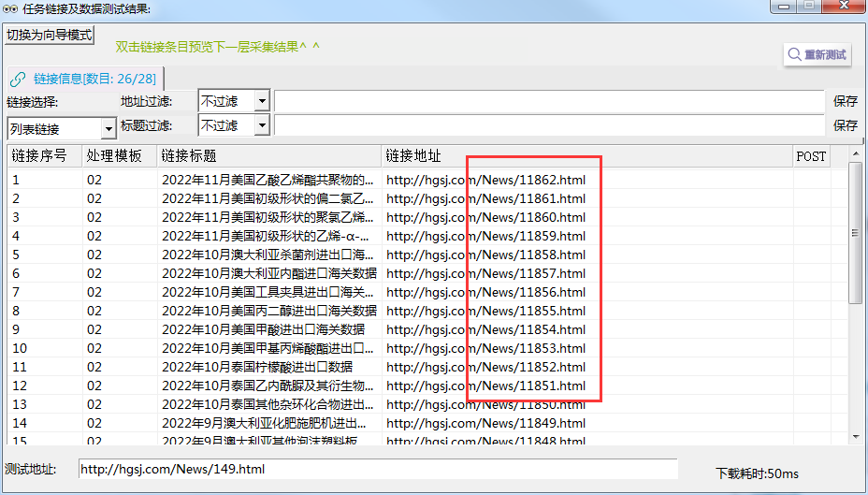The width and height of the screenshot is (868, 495).
Task: Click the 地址过滤 text input field
Action: tap(549, 101)
